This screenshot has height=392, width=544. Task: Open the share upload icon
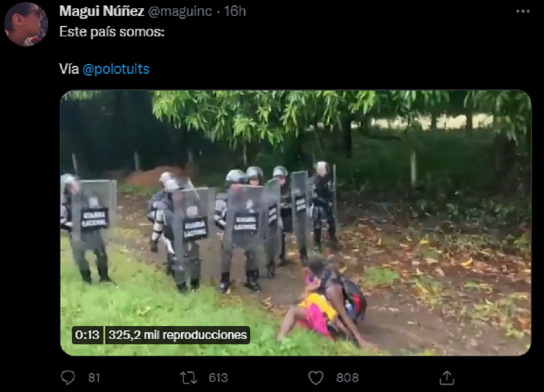(x=447, y=378)
